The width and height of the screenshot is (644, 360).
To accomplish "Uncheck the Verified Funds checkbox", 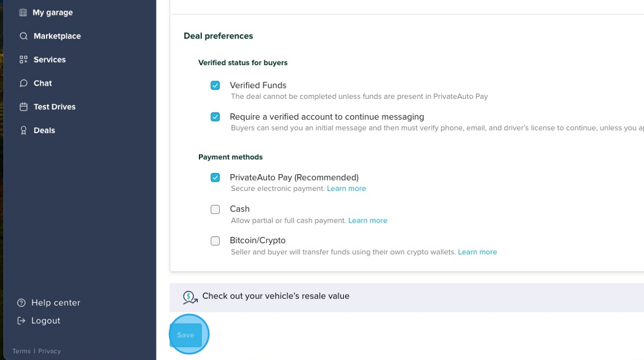I will point(215,86).
